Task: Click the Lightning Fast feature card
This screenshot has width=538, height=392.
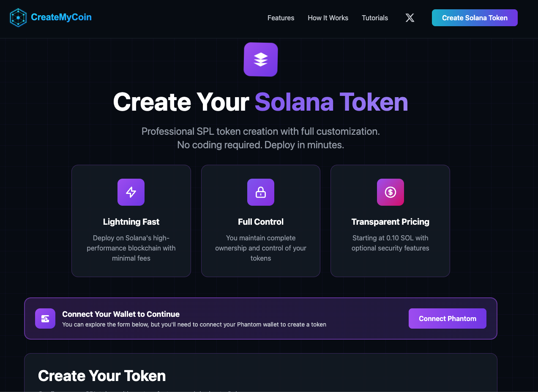Action: pyautogui.click(x=131, y=220)
